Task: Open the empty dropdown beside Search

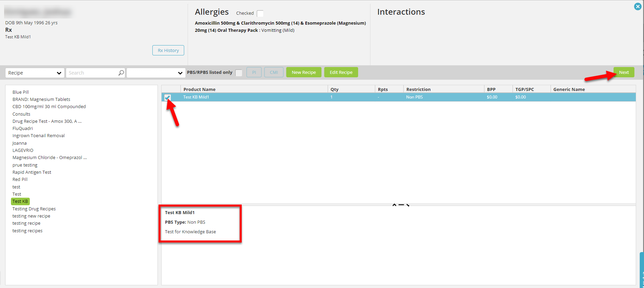Action: point(156,73)
